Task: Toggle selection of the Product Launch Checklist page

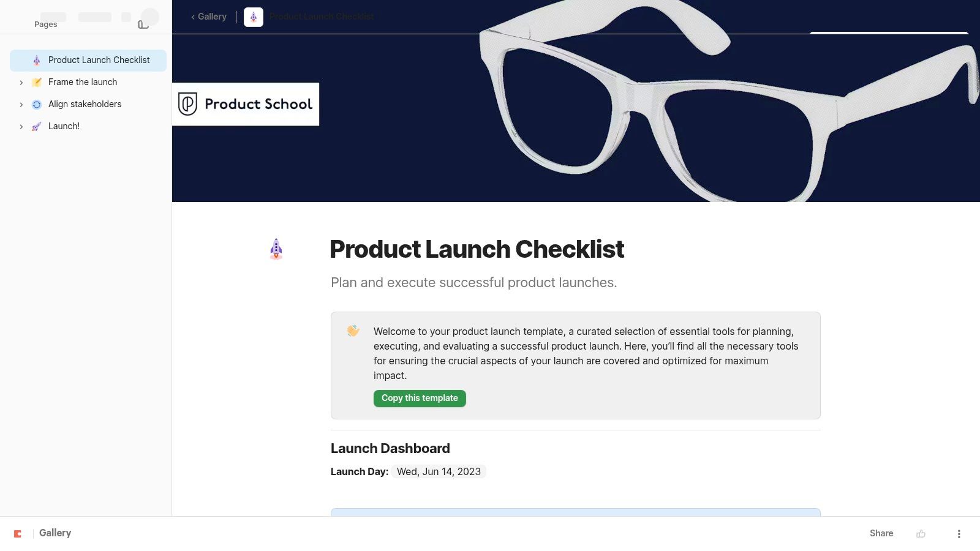Action: coord(99,60)
